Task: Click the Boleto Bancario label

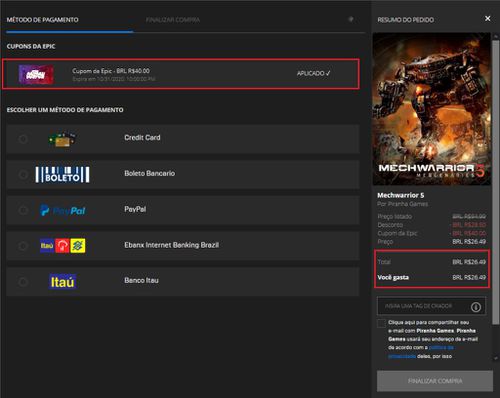Action: [x=150, y=173]
